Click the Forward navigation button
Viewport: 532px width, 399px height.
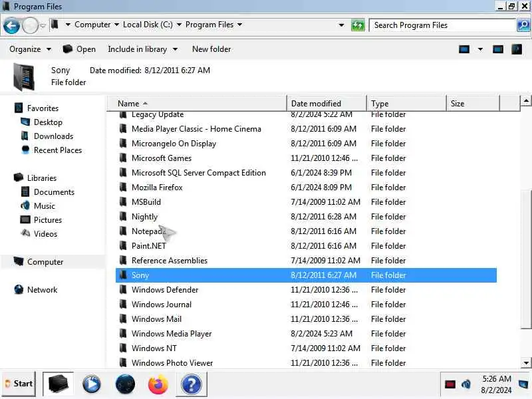coord(30,26)
